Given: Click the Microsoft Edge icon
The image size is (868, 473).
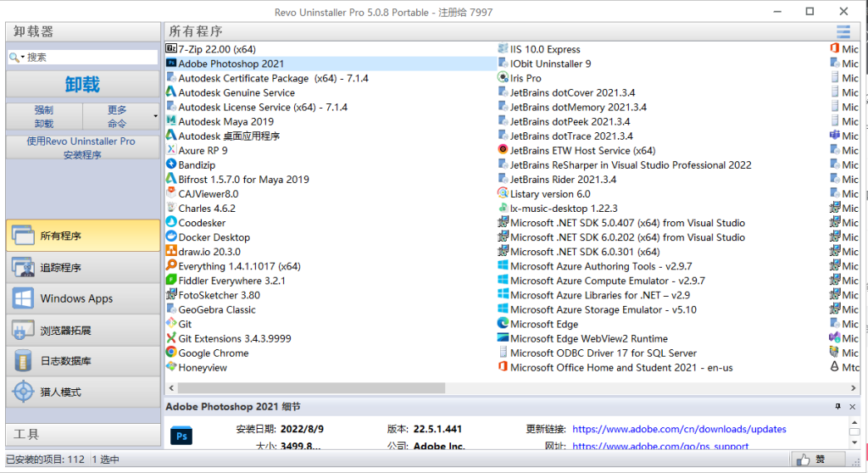Looking at the screenshot, I should [x=503, y=323].
